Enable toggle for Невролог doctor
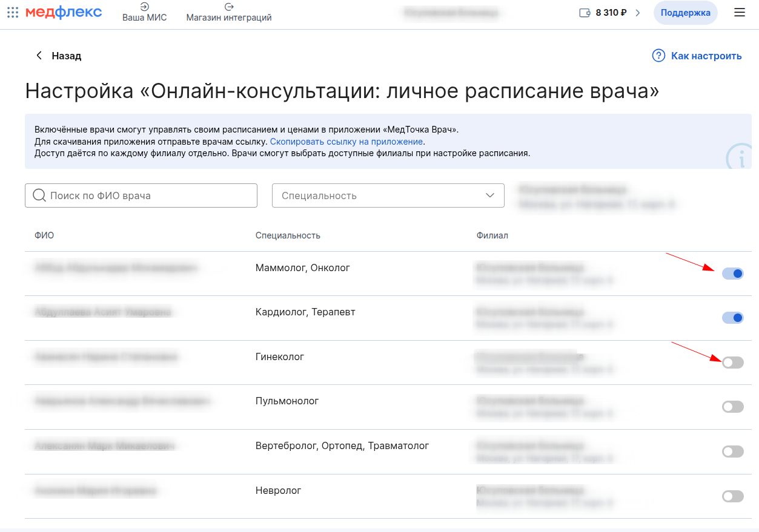This screenshot has height=532, width=759. (732, 496)
